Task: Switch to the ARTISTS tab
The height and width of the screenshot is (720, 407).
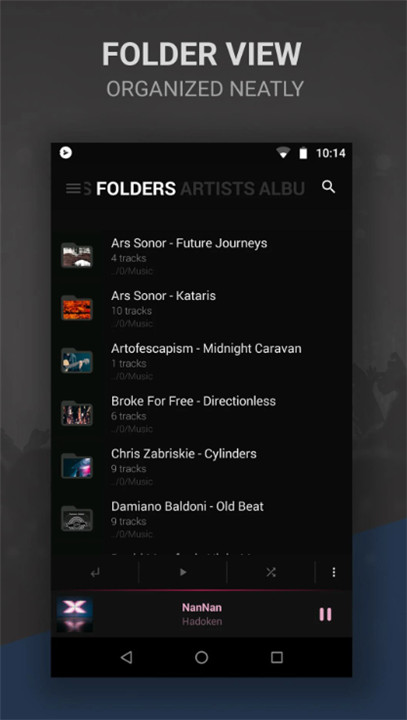Action: tap(218, 188)
